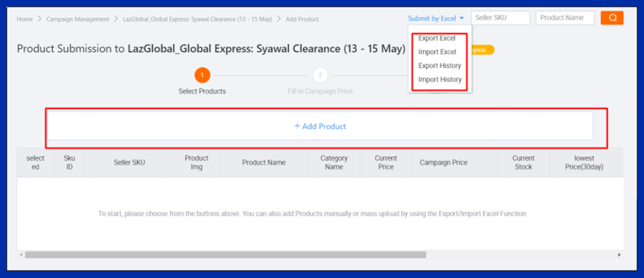644x278 pixels.
Task: Select Import History menu entry
Action: (440, 79)
